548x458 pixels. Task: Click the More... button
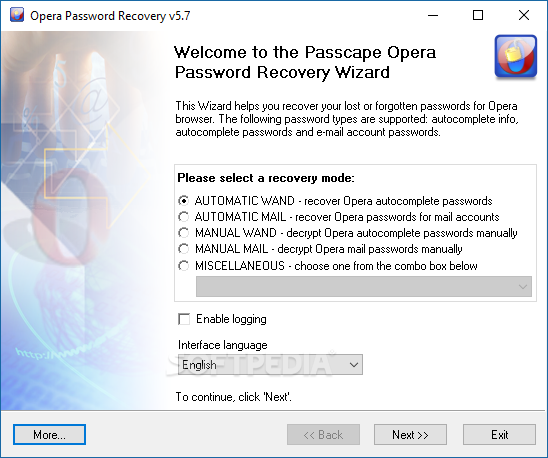tap(49, 435)
